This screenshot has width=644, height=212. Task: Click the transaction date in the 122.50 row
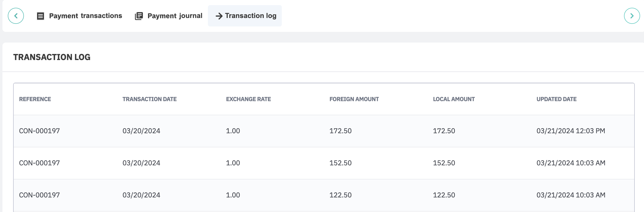[141, 195]
